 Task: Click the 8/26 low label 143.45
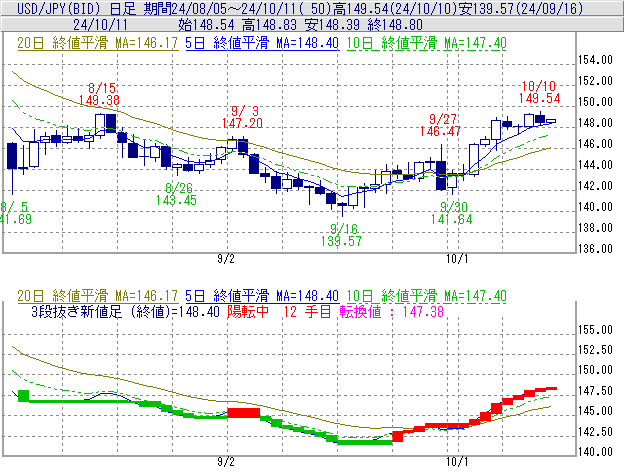[176, 200]
